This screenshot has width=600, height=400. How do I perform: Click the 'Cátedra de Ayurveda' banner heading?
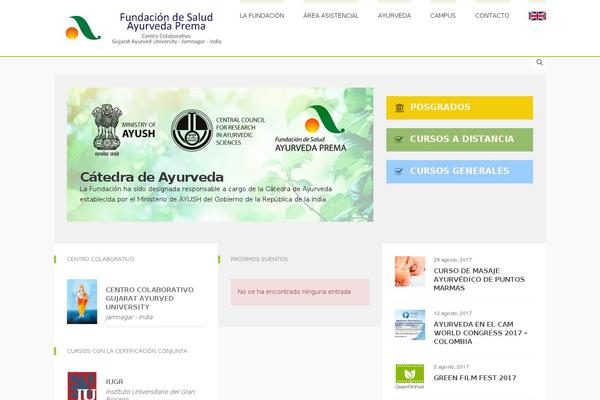[x=152, y=177]
